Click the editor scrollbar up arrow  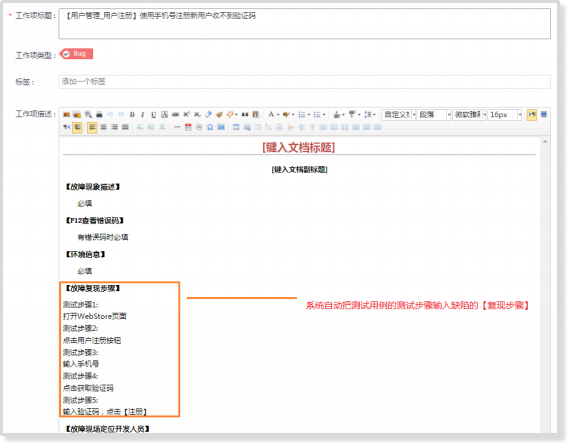(x=545, y=142)
